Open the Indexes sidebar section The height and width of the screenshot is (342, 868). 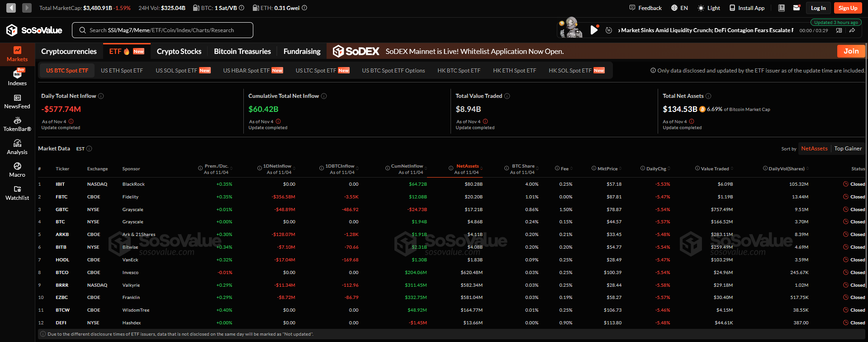(x=17, y=77)
